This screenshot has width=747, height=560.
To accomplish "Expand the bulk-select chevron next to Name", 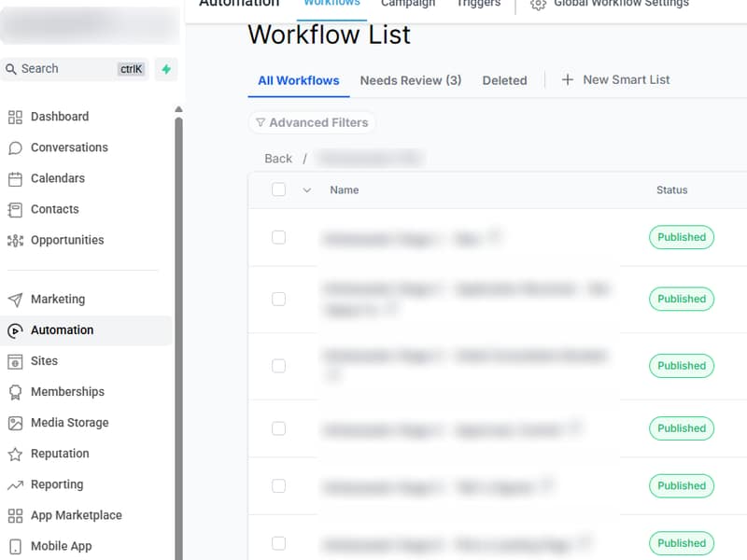I will pyautogui.click(x=307, y=190).
